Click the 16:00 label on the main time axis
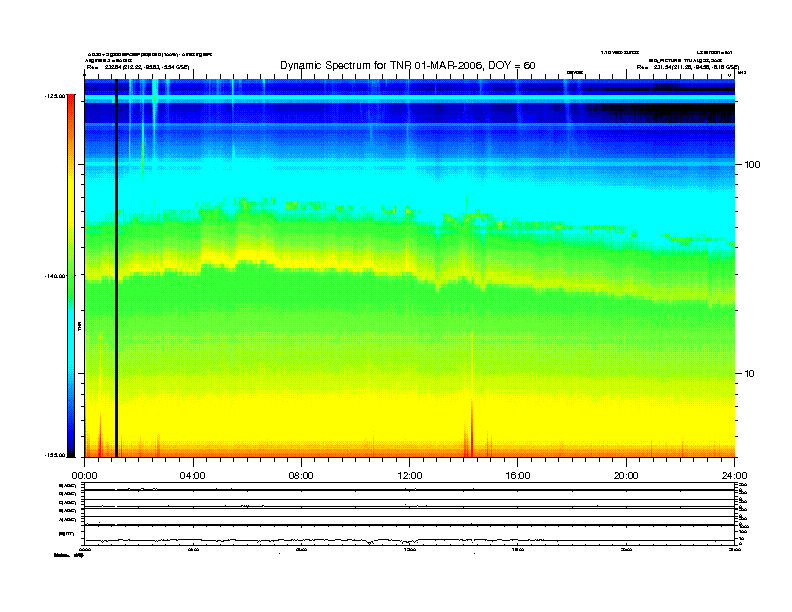The image size is (792, 612). [x=518, y=476]
